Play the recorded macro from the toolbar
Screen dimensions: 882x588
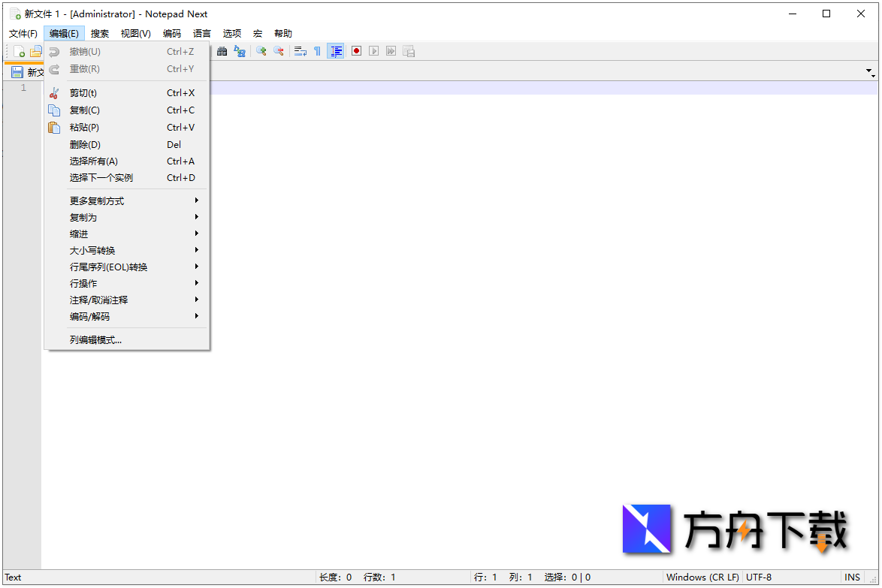tap(373, 51)
